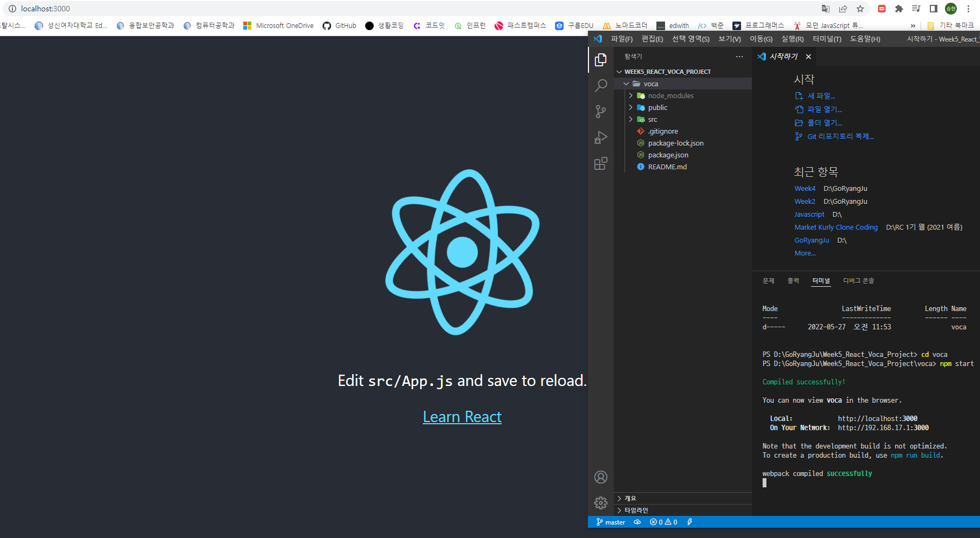Click the spinning React logo
Screen dimensions: 980x538
pyautogui.click(x=462, y=252)
